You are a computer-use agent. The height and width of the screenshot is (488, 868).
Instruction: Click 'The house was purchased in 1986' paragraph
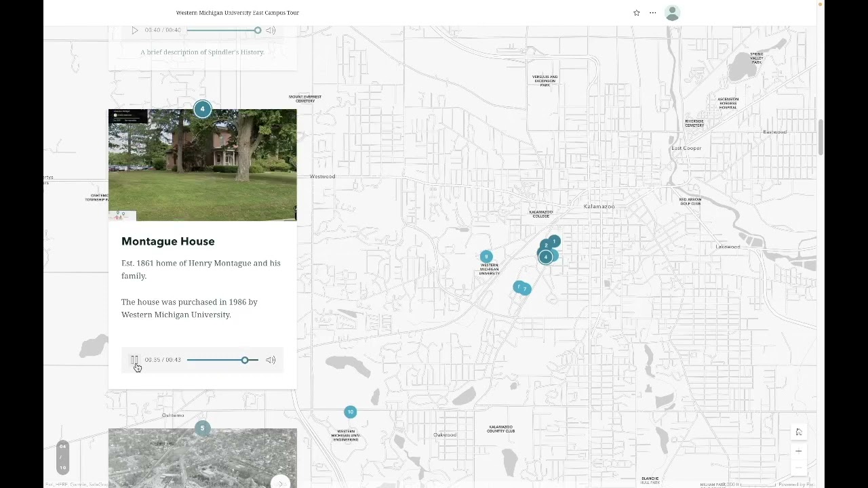pos(189,308)
